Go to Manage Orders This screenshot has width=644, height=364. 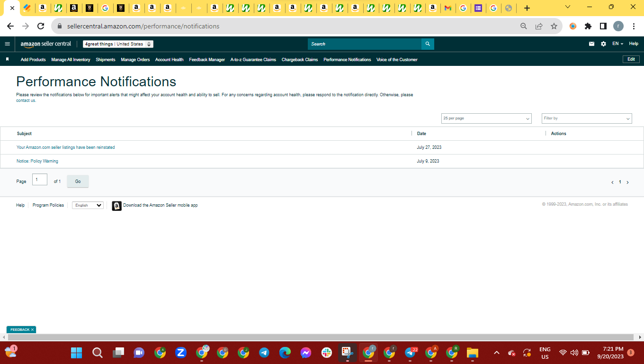[135, 60]
